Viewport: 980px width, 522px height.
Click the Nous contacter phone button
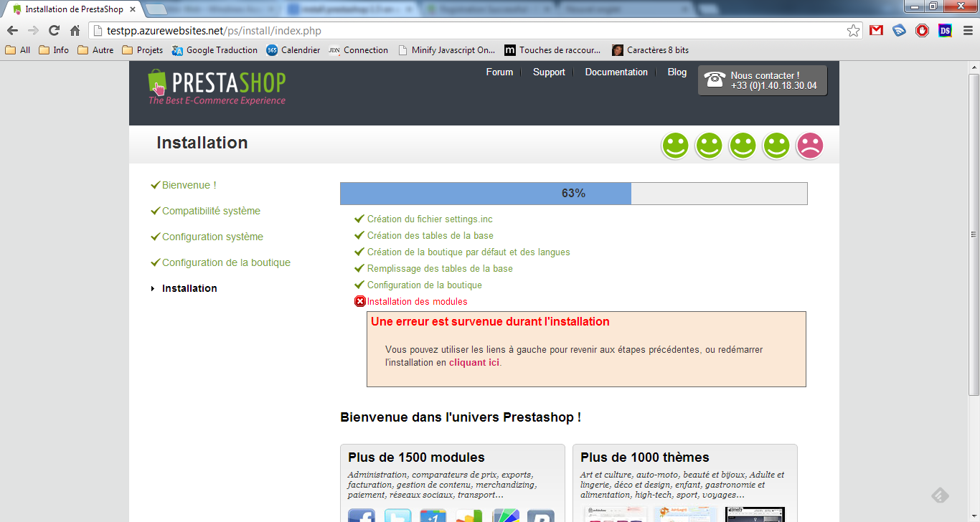pyautogui.click(x=763, y=80)
